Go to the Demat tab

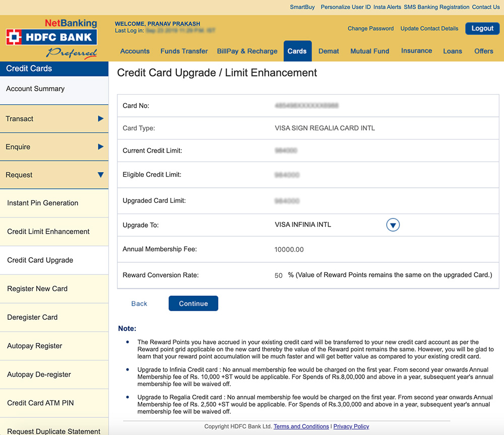pos(329,51)
